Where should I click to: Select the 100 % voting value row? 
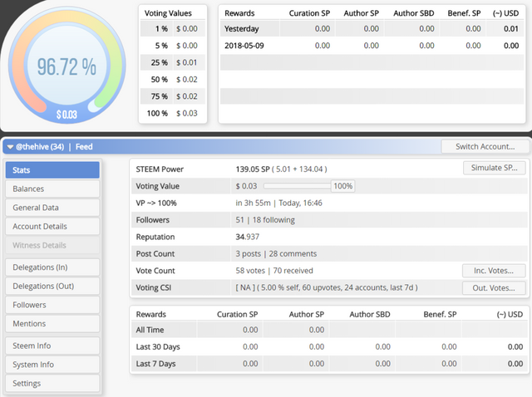click(x=173, y=114)
